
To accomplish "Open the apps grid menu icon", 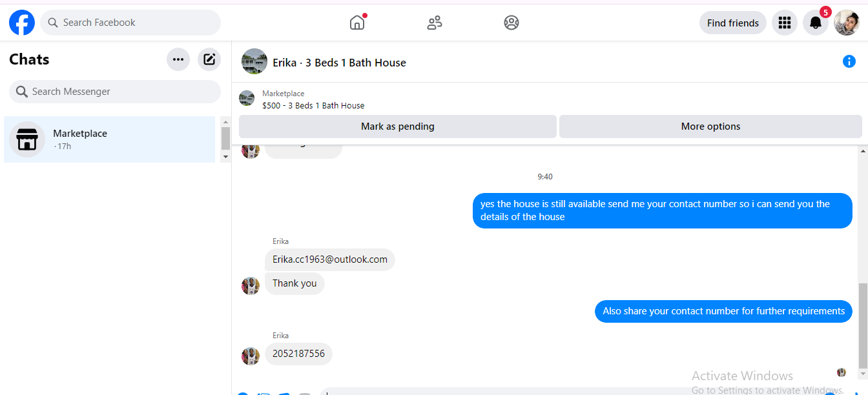I will click(x=785, y=23).
